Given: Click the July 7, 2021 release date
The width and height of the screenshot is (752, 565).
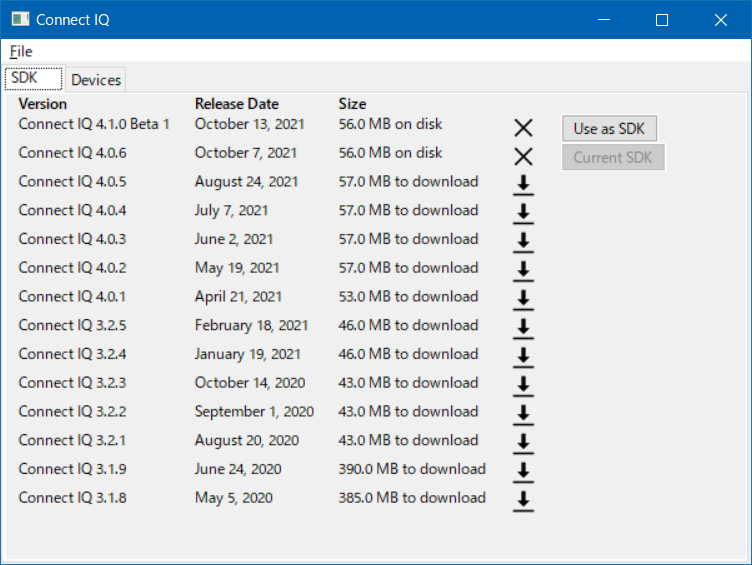Looking at the screenshot, I should coord(231,211).
